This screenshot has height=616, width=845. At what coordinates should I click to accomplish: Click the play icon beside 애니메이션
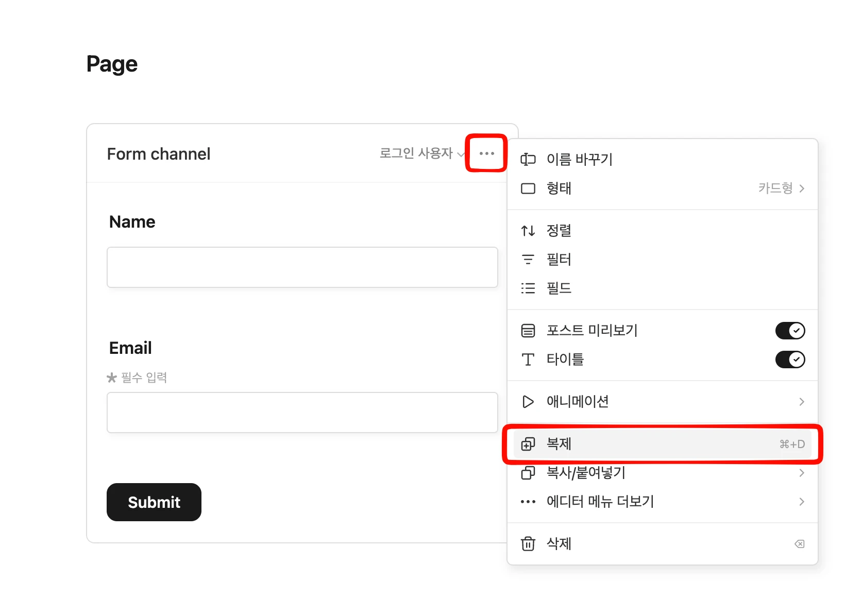point(528,402)
